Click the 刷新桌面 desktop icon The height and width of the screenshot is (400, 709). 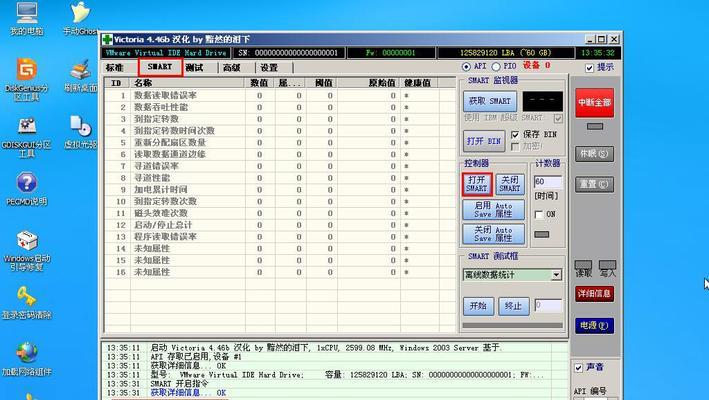[80, 76]
